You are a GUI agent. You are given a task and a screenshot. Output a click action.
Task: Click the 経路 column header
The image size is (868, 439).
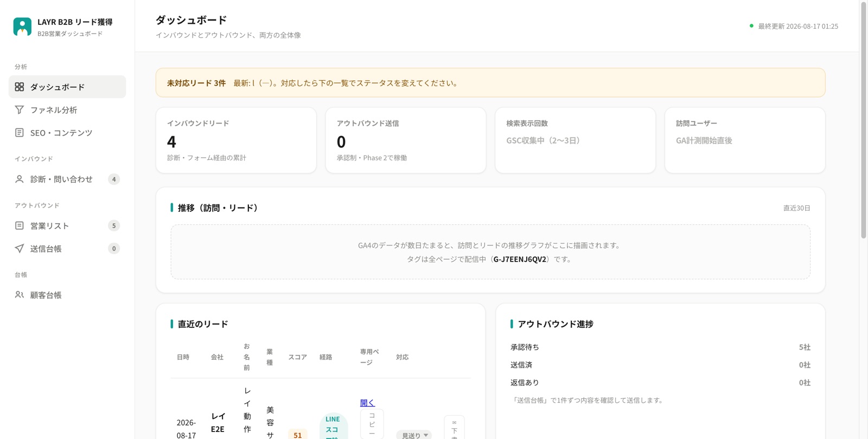[x=325, y=357]
